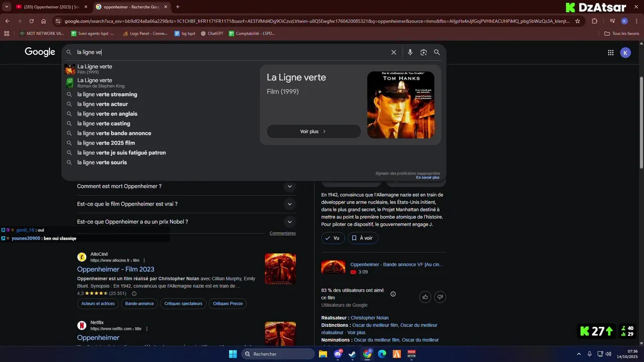
Task: Click the magnifier search submit icon
Action: pos(437,52)
